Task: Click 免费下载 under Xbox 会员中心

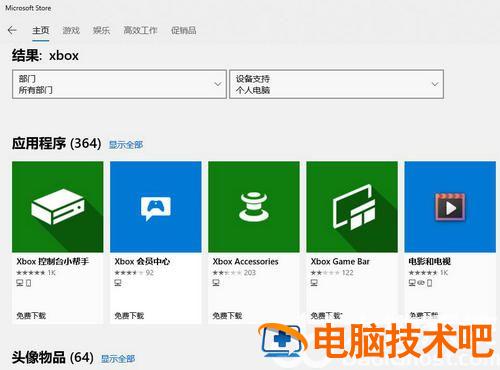Action: [129, 315]
